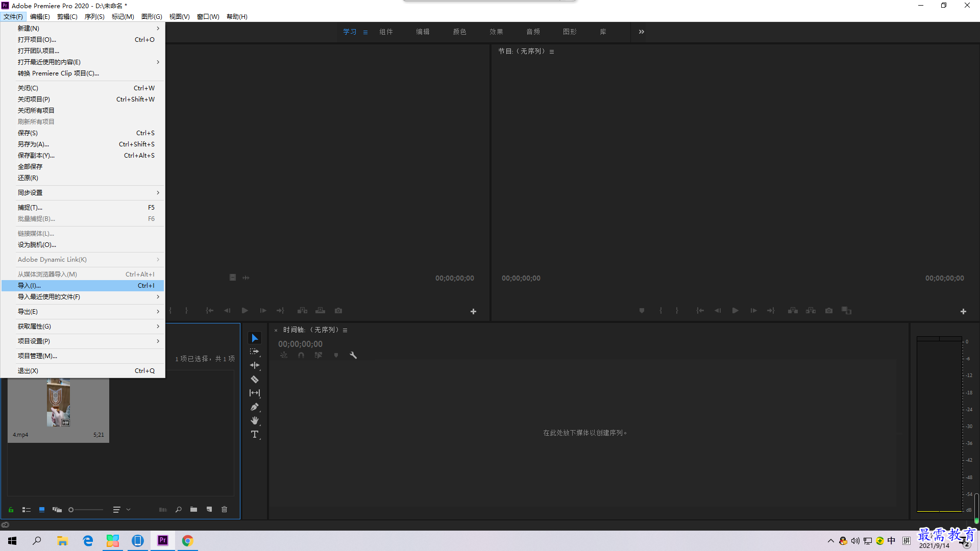Open button editor plus in Source monitor
Viewport: 980px width, 551px height.
(x=473, y=311)
